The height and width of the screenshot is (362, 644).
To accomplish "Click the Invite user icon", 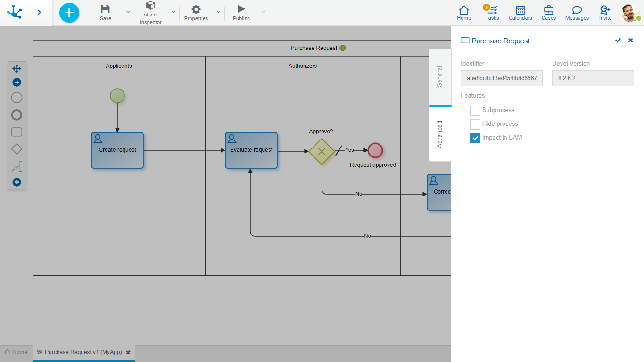I will (605, 13).
